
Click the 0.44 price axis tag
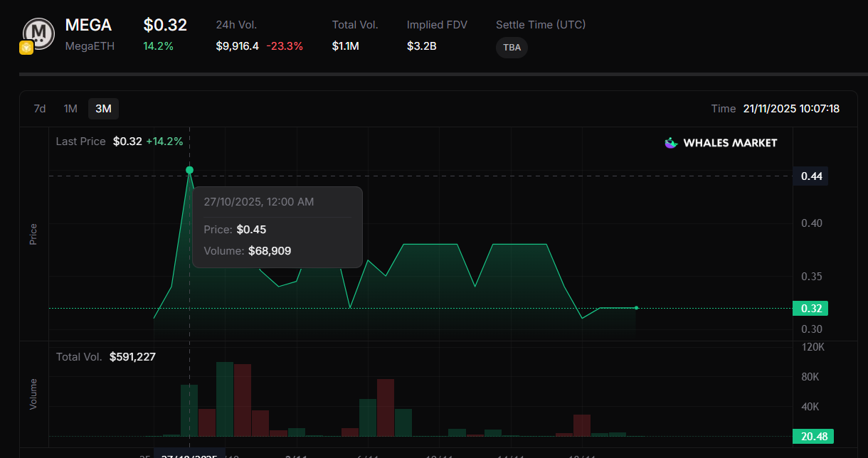click(x=810, y=176)
